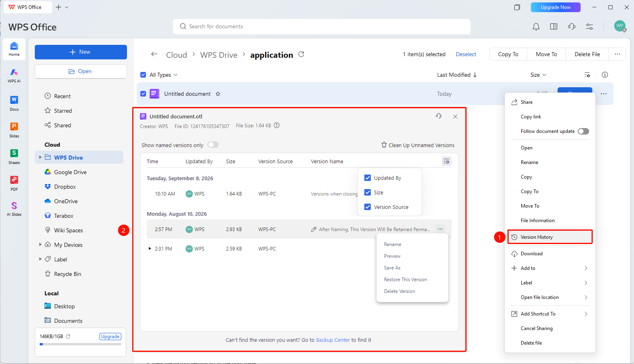The height and width of the screenshot is (364, 634).
Task: Open the file info panel icon
Action: (x=605, y=75)
